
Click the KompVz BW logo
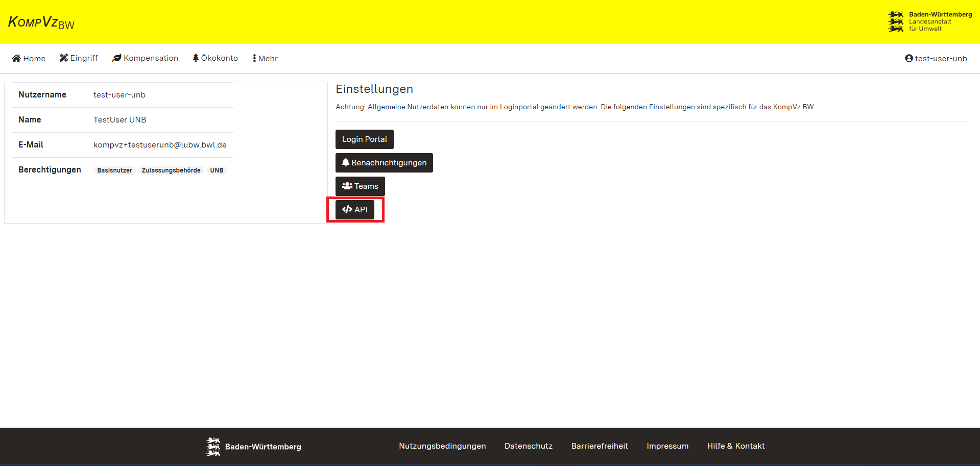pyautogui.click(x=41, y=22)
